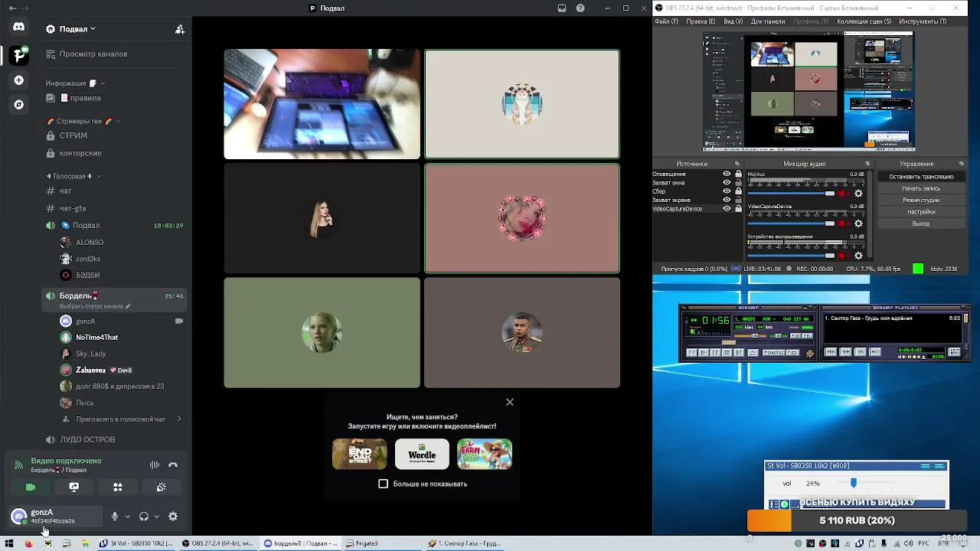
Task: Check the Больше не показывать checkbox
Action: (384, 484)
